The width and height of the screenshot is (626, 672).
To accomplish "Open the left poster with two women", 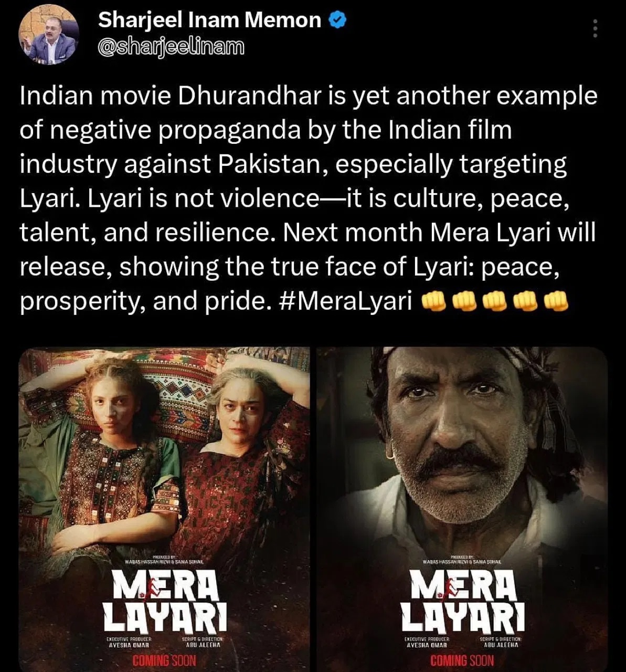I will [x=164, y=509].
